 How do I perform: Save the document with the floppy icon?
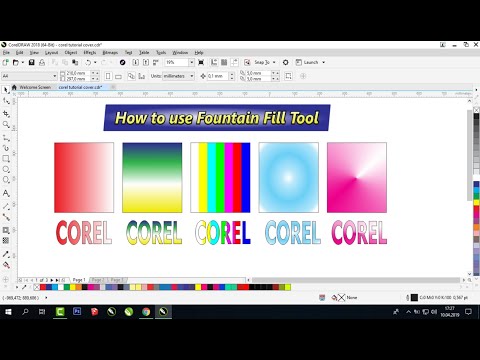click(x=31, y=62)
